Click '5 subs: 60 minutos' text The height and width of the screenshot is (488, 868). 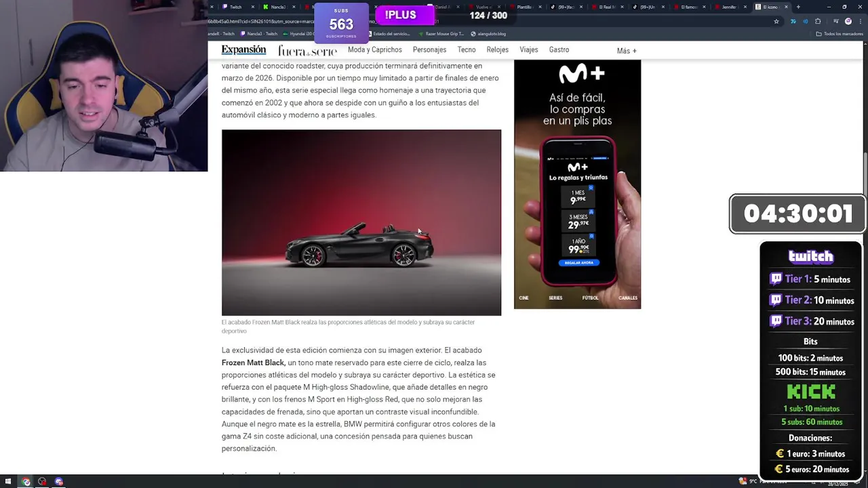(811, 422)
